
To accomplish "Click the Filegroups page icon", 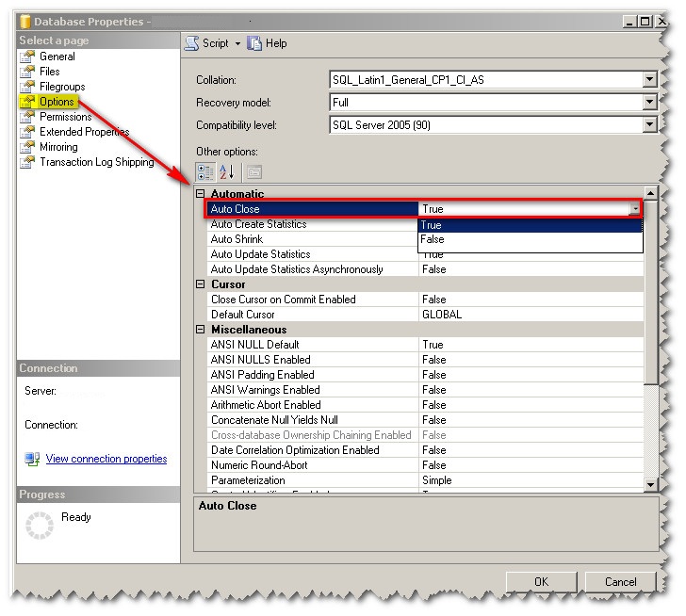I will tap(27, 87).
